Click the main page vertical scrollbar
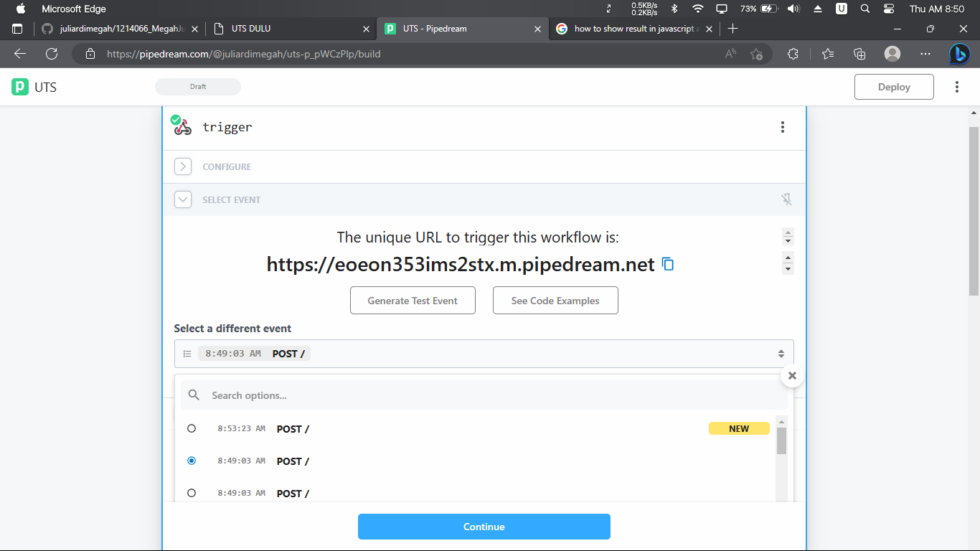Screen dimensions: 980x551 click(x=974, y=211)
